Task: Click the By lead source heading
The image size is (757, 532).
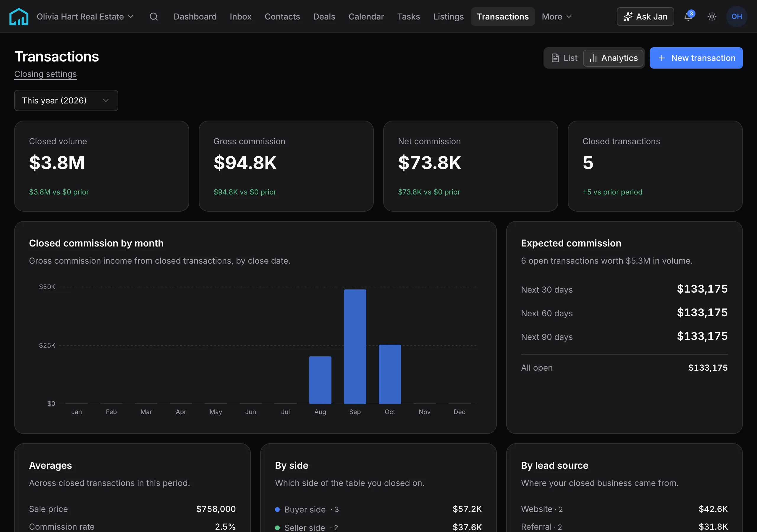Action: (554, 465)
